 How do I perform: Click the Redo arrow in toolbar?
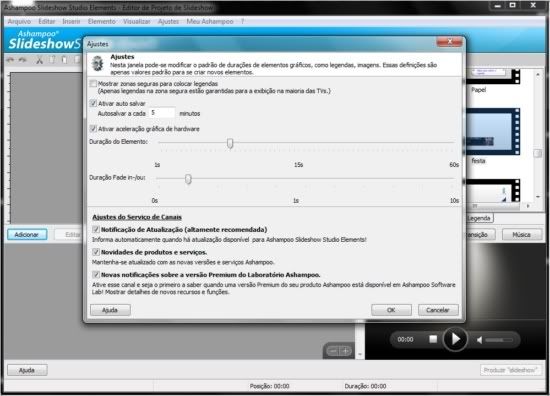(x=22, y=60)
